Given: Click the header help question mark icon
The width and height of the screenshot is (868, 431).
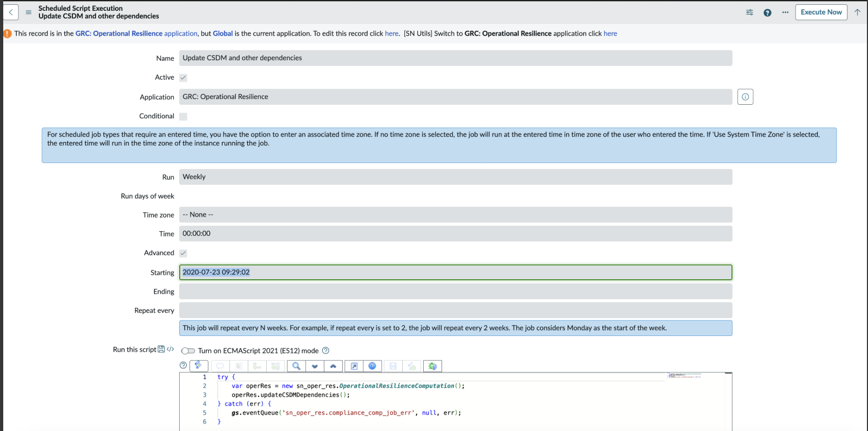Looking at the screenshot, I should coord(767,12).
